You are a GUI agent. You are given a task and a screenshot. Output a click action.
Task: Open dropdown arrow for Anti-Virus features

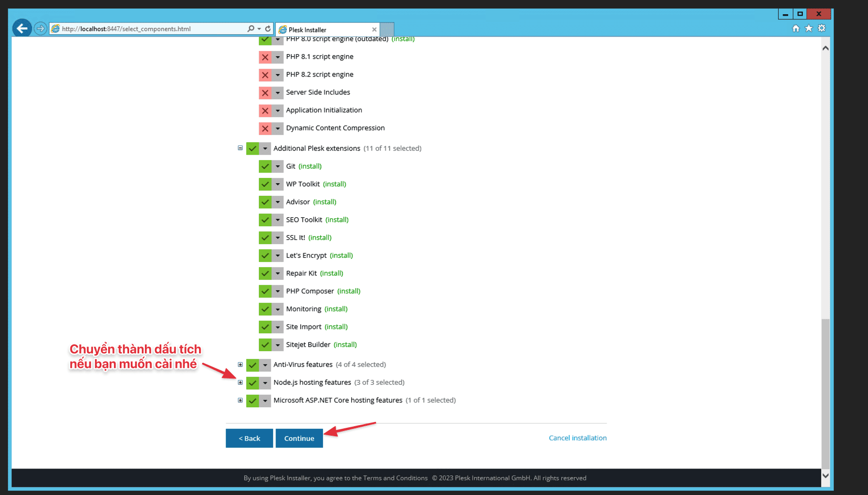(265, 365)
